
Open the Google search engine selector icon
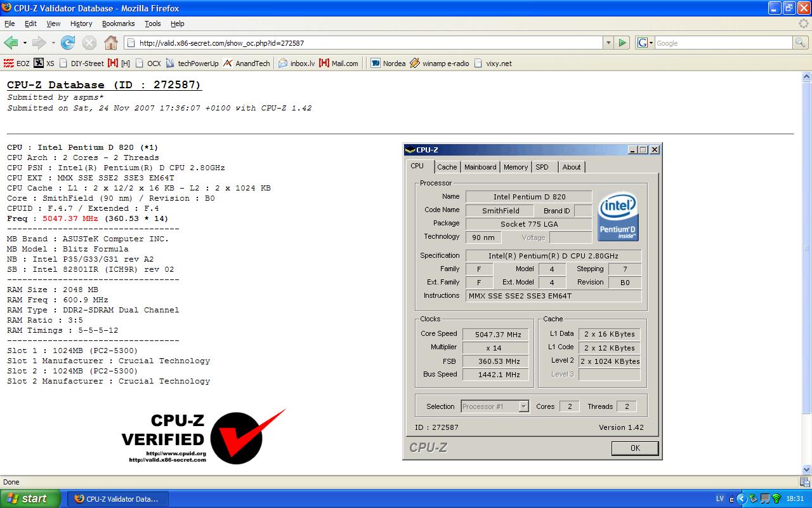tap(645, 43)
